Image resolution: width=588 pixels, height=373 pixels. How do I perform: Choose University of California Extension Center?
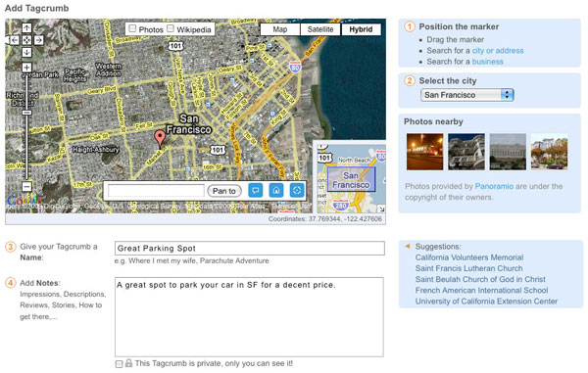[x=486, y=302]
